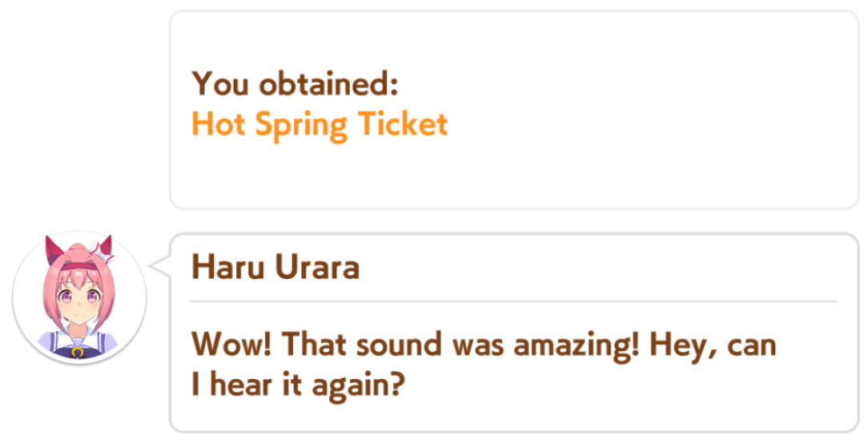Click the divider line under Haru Urara
This screenshot has width=868, height=440.
[512, 301]
